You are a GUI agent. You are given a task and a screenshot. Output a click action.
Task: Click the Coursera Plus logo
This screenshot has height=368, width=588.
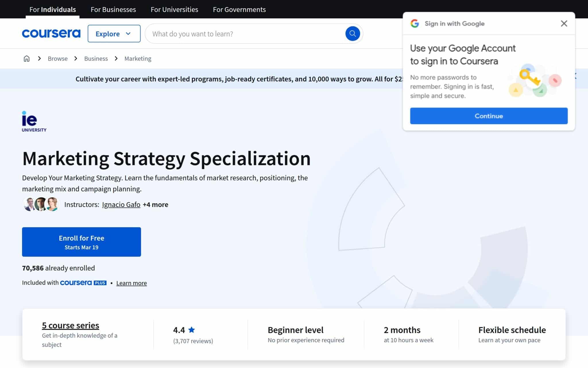83,283
